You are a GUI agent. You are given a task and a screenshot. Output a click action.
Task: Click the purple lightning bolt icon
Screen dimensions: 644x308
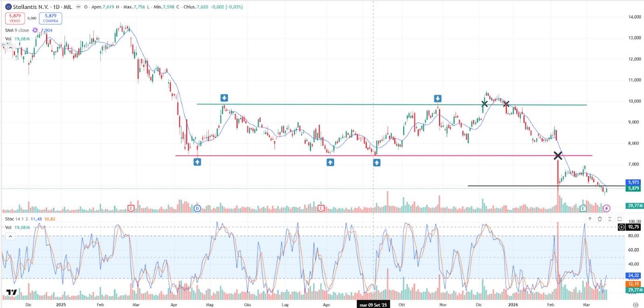[x=606, y=208]
